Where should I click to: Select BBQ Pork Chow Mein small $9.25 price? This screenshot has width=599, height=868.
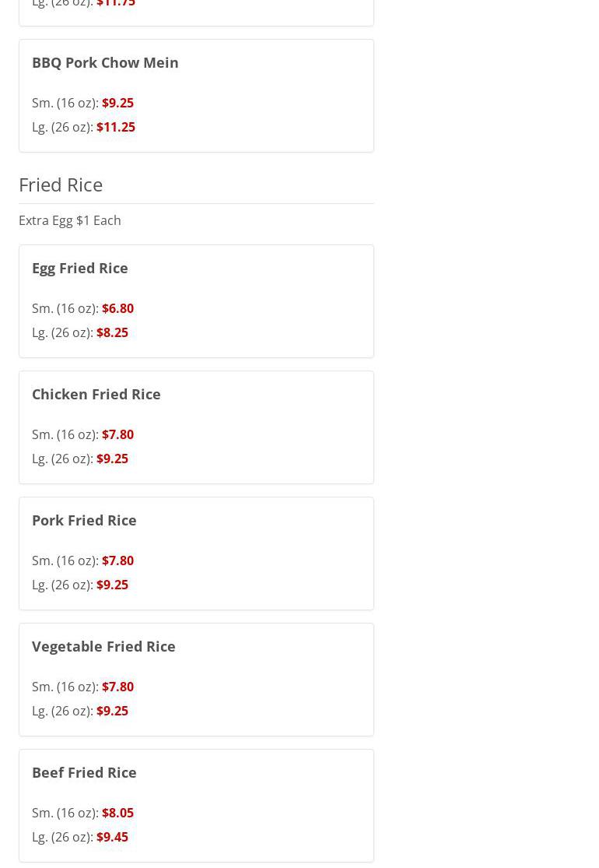[117, 103]
